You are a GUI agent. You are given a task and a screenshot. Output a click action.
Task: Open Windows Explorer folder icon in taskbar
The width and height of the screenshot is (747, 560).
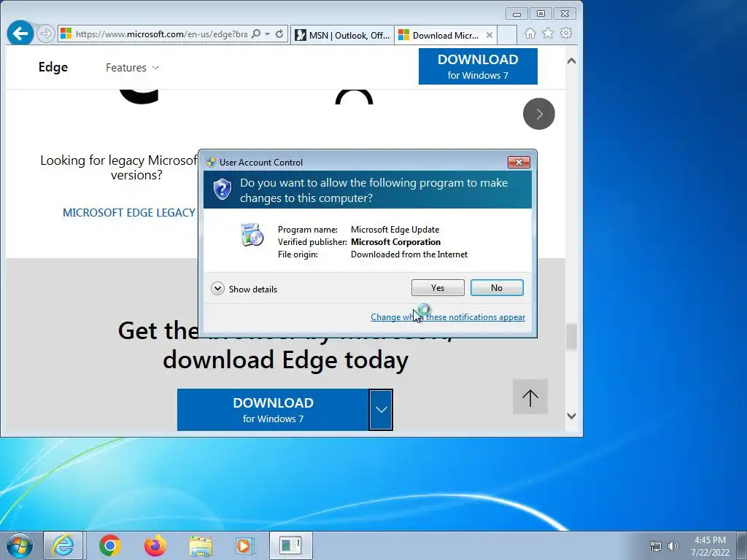201,545
